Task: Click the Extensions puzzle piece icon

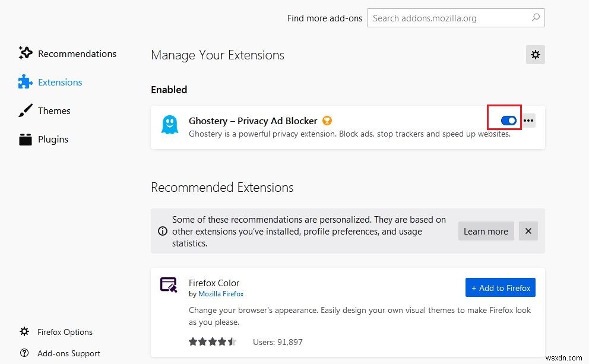Action: [x=25, y=82]
